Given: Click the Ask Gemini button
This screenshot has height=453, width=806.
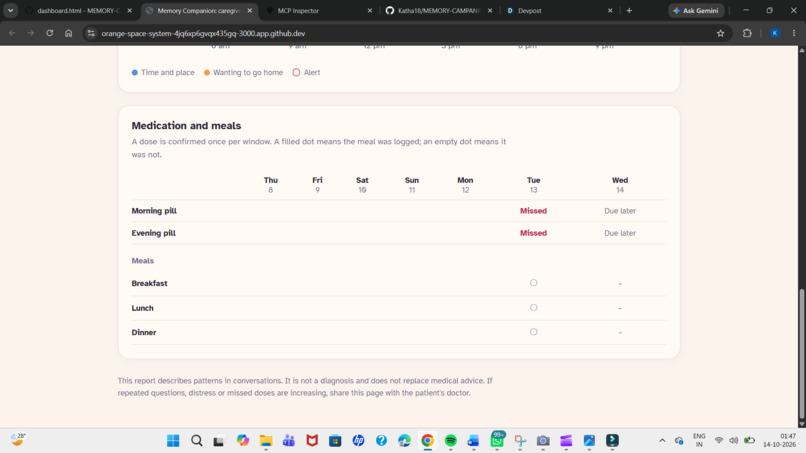Looking at the screenshot, I should tap(696, 10).
